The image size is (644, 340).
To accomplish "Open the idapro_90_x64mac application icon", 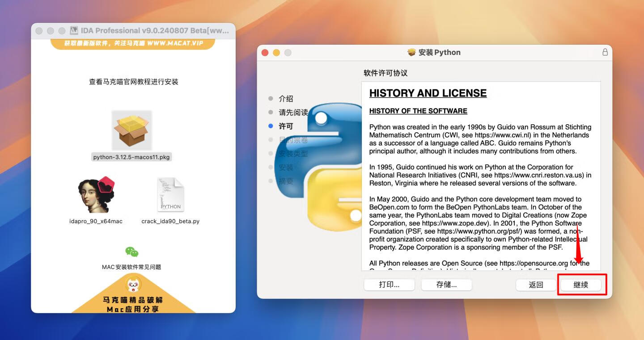I will point(96,194).
